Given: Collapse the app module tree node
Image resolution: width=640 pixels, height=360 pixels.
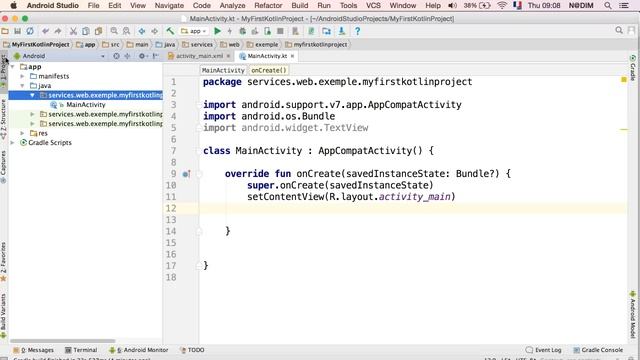Looking at the screenshot, I should coord(13,67).
